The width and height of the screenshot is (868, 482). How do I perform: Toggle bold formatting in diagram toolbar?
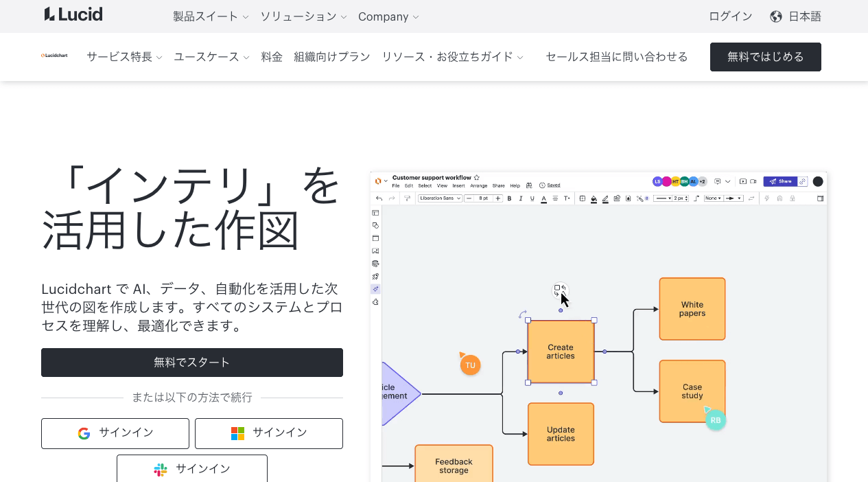[509, 198]
